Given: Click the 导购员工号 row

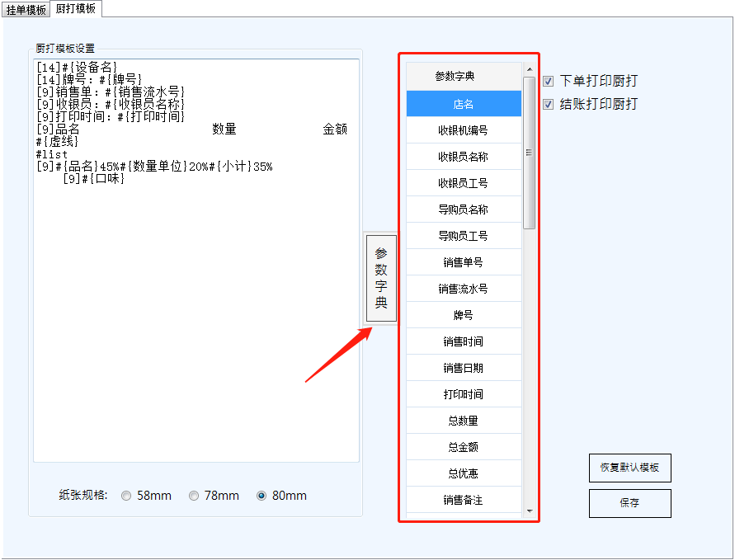Looking at the screenshot, I should click(x=464, y=236).
